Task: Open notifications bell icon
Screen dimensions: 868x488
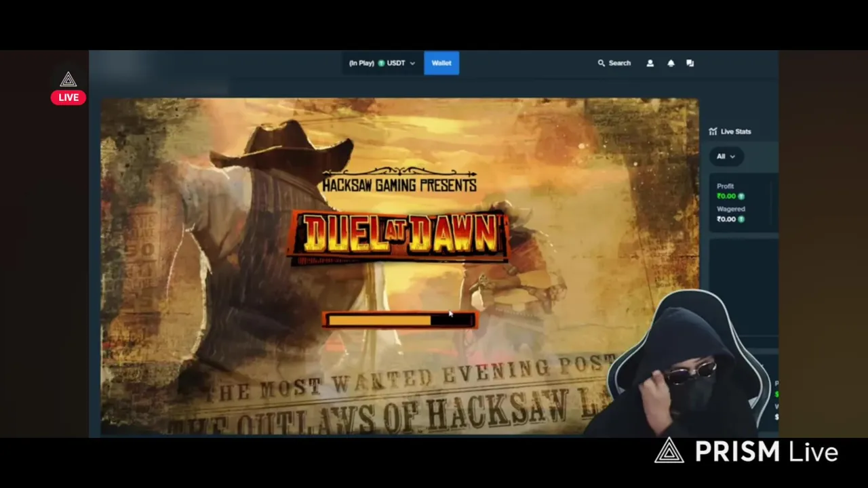Action: [x=671, y=63]
